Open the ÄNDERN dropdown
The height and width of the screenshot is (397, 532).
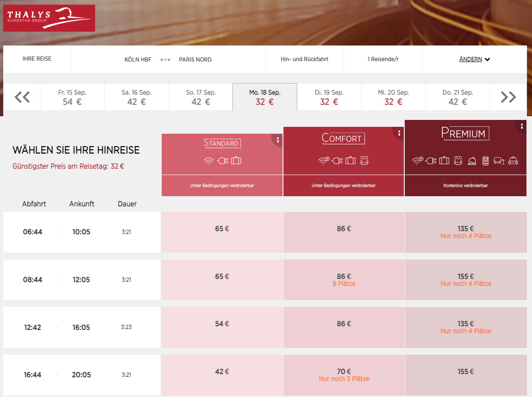tap(474, 59)
